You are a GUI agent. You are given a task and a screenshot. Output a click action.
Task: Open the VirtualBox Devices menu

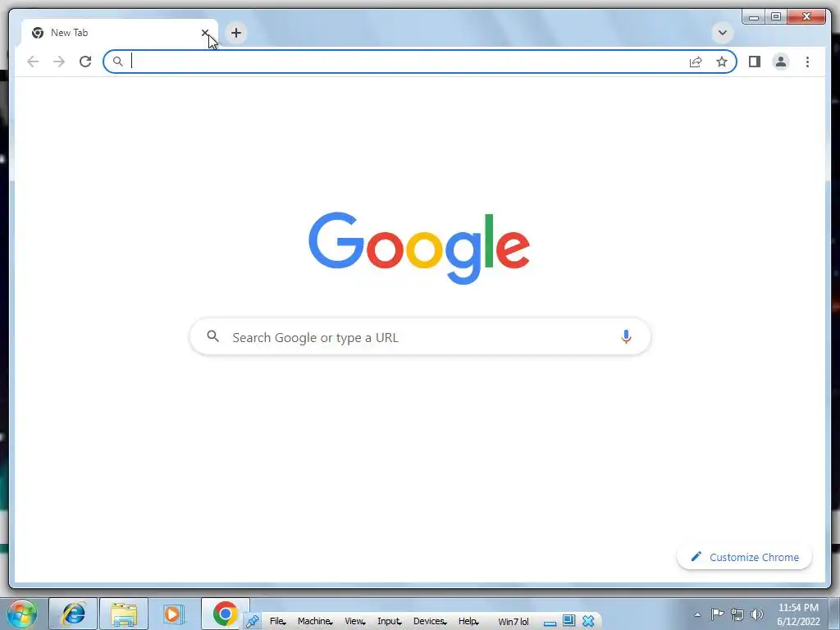pyautogui.click(x=430, y=622)
